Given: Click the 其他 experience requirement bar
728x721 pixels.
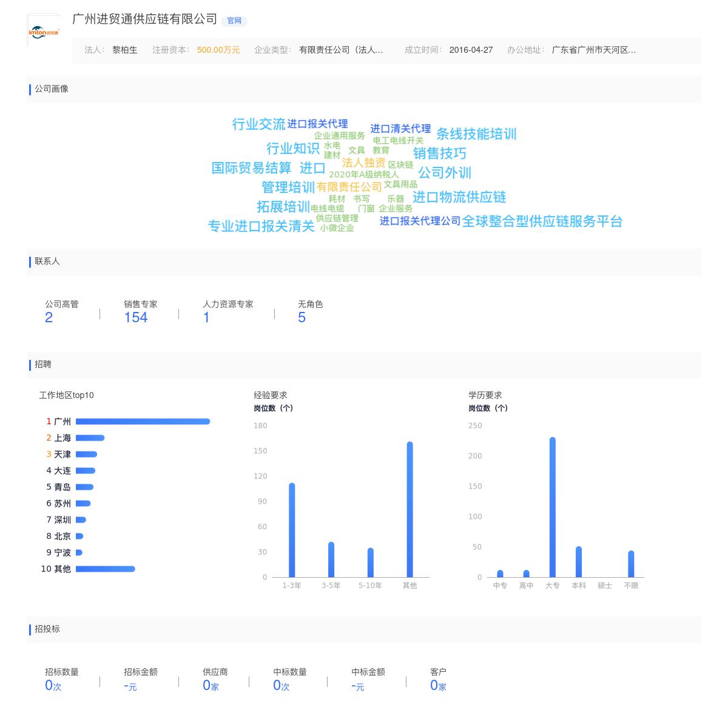Looking at the screenshot, I should 409,509.
